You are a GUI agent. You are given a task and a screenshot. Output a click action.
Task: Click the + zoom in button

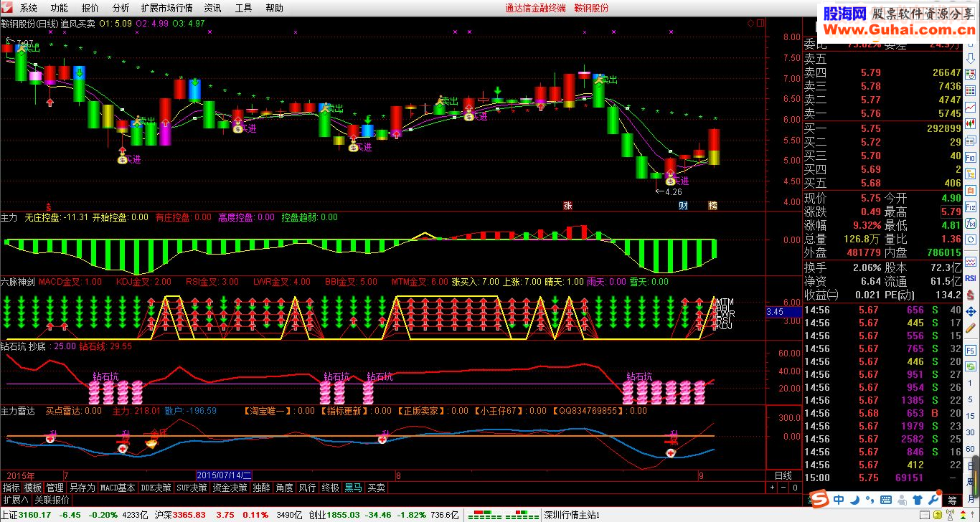(x=771, y=488)
